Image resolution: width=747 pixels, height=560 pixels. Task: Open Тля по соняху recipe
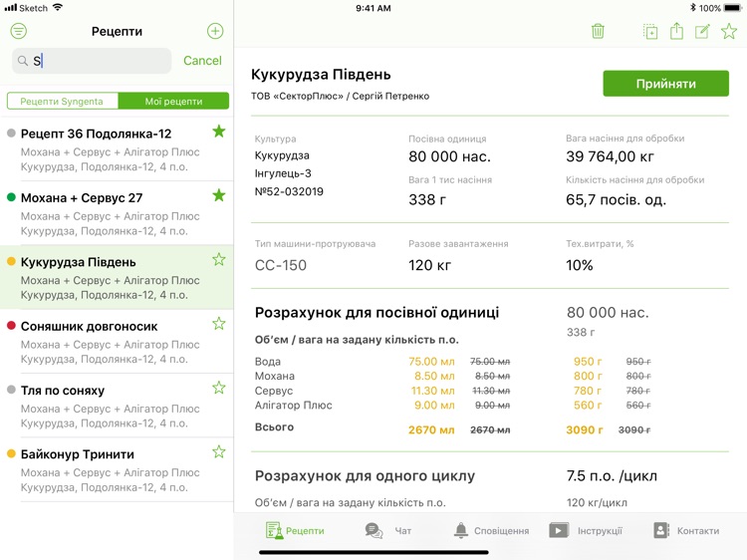tap(117, 406)
